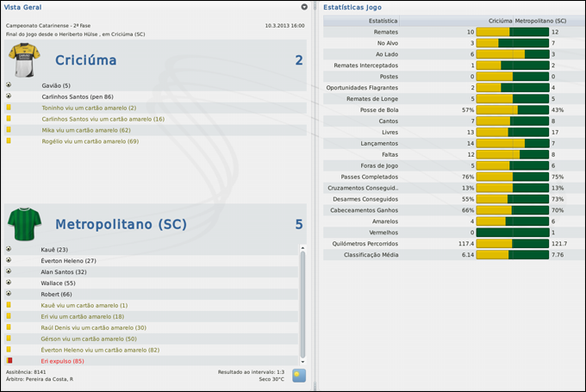This screenshot has height=392, width=586.
Task: Click yellow card icon for Carlinhos Santos (16)
Action: coord(9,118)
